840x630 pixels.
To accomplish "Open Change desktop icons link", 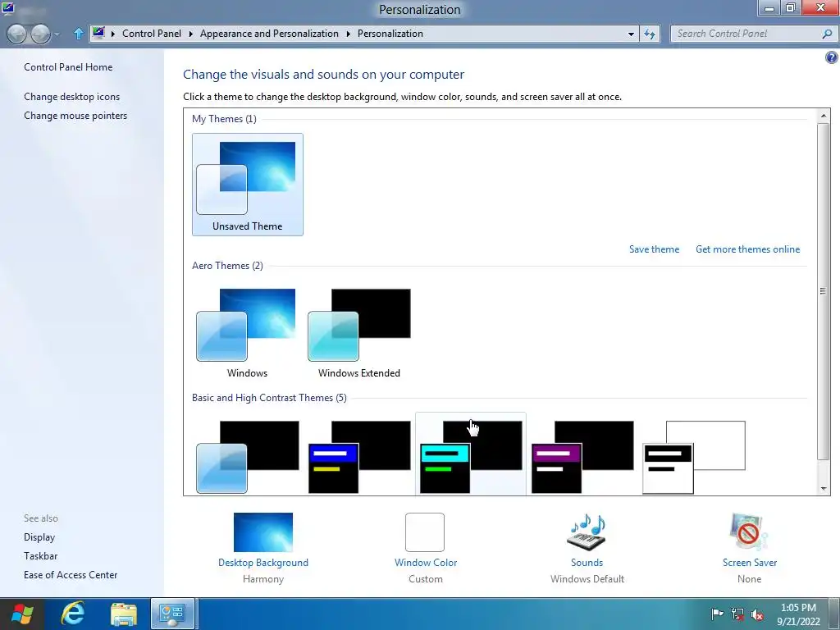I will pyautogui.click(x=72, y=97).
